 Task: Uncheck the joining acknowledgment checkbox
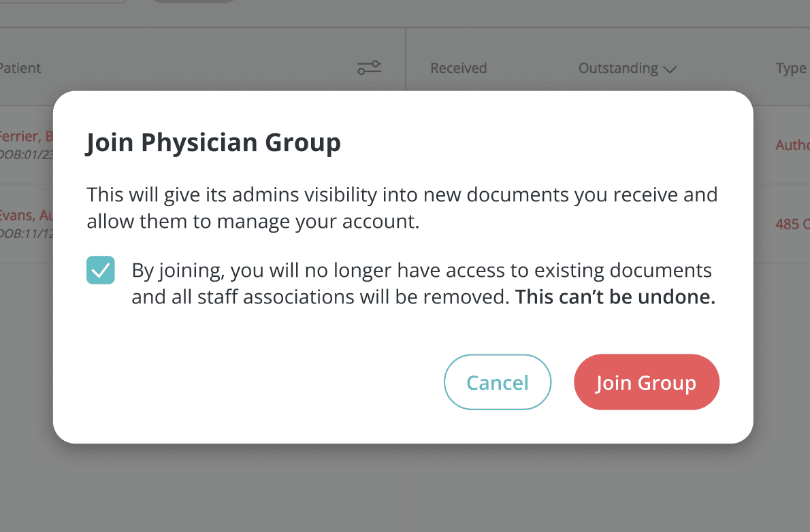coord(101,270)
